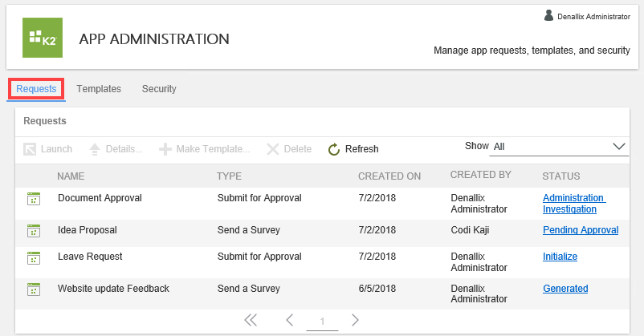Sort by the NAME column header
644x336 pixels.
[71, 176]
